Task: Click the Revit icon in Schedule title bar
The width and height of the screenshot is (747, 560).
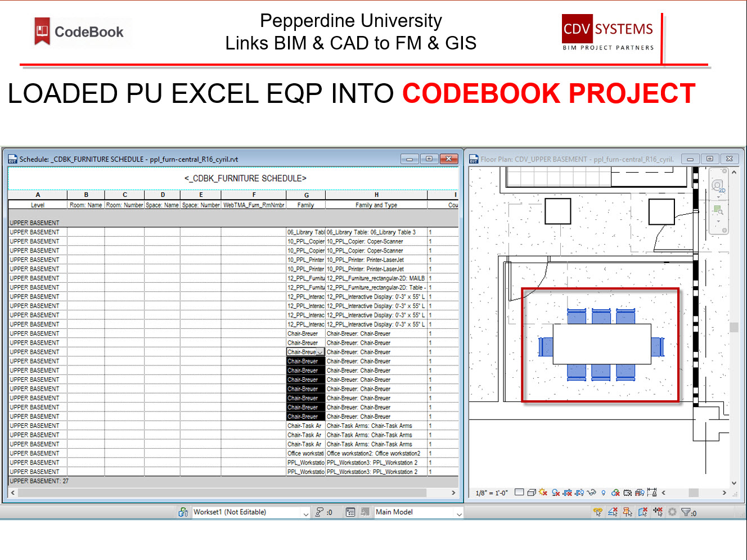Action: [x=12, y=159]
